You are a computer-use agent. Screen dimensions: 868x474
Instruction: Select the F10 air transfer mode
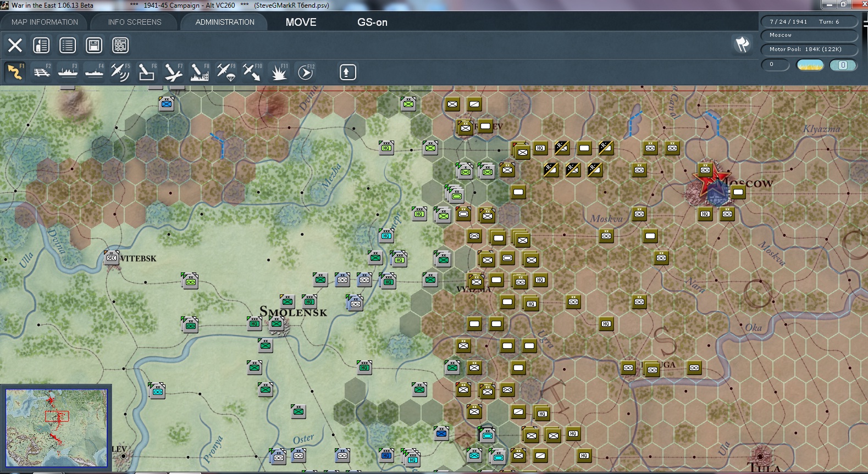coord(252,72)
